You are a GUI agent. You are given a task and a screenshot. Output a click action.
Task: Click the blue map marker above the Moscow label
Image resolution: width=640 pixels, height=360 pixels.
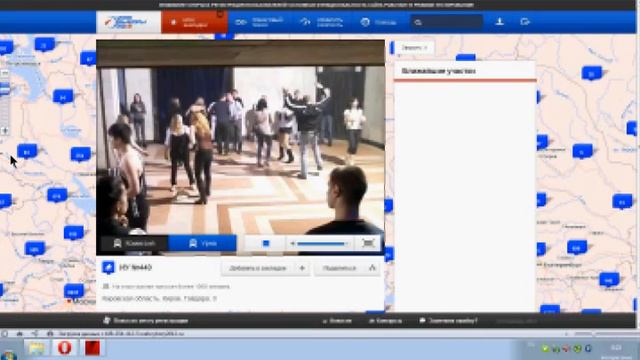[x=74, y=291]
